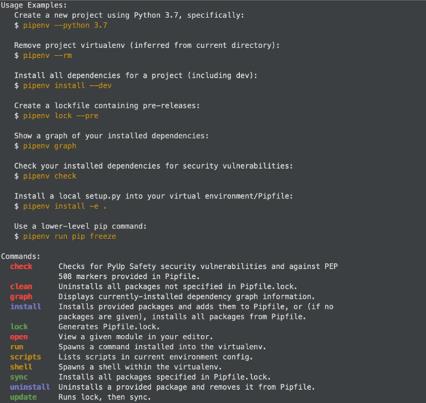Select the 'graph' command entry
426x403 pixels.
pos(21,297)
